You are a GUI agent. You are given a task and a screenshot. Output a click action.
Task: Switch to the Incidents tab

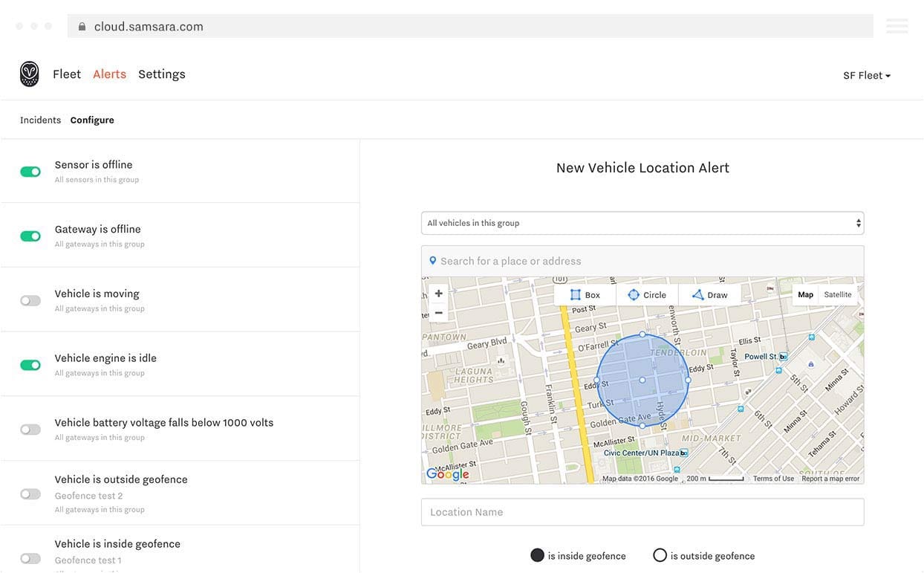pyautogui.click(x=40, y=120)
